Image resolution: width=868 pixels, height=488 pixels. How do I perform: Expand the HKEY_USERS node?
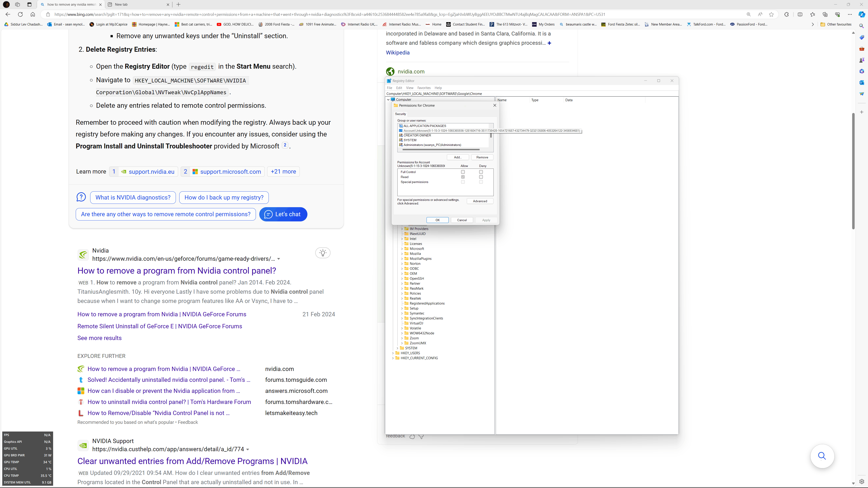click(x=393, y=353)
